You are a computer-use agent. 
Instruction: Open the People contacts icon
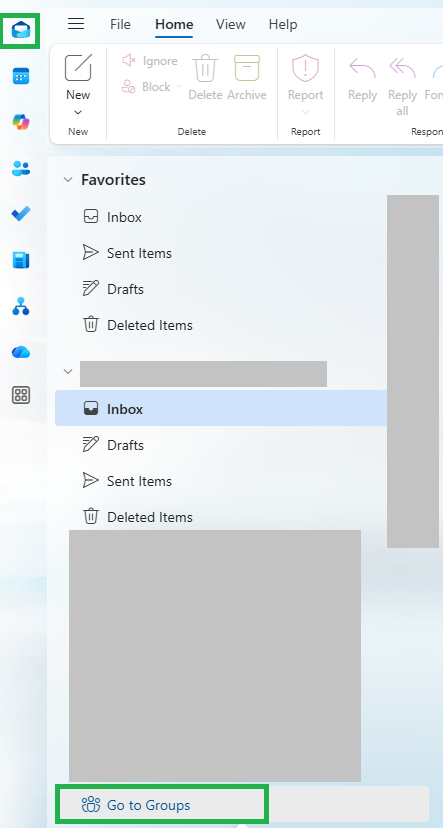click(21, 168)
